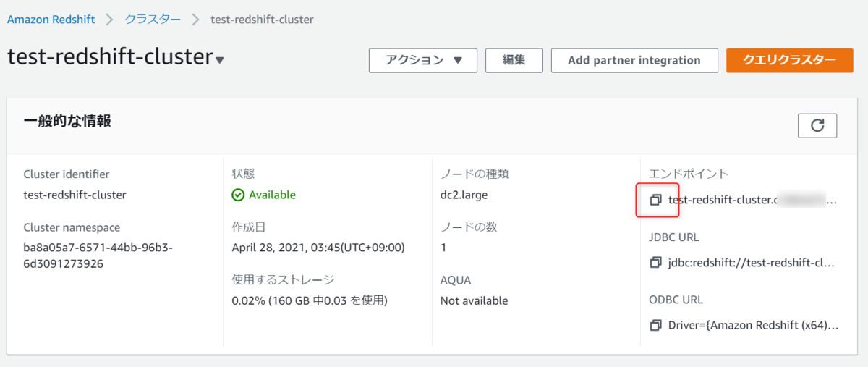The height and width of the screenshot is (367, 868).
Task: Click the Cluster namespace ID value
Action: tap(98, 256)
